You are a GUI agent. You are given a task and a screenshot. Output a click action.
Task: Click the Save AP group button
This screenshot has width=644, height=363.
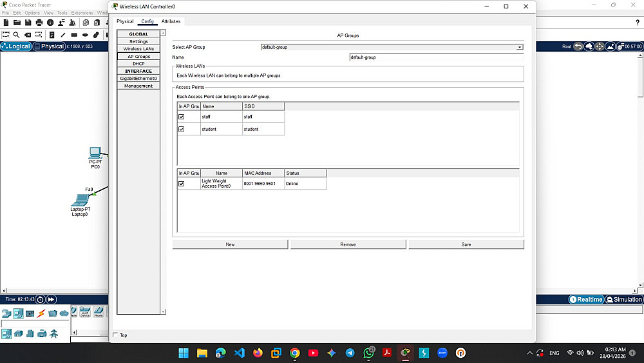[x=466, y=244]
